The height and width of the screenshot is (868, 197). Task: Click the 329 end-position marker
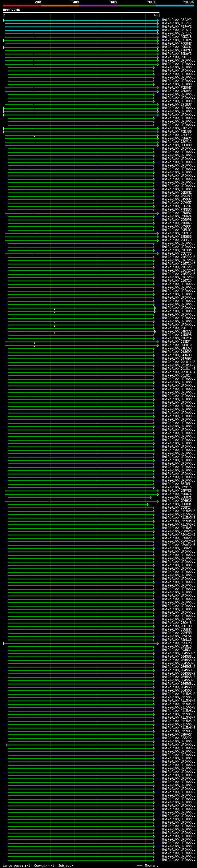tap(155, 15)
